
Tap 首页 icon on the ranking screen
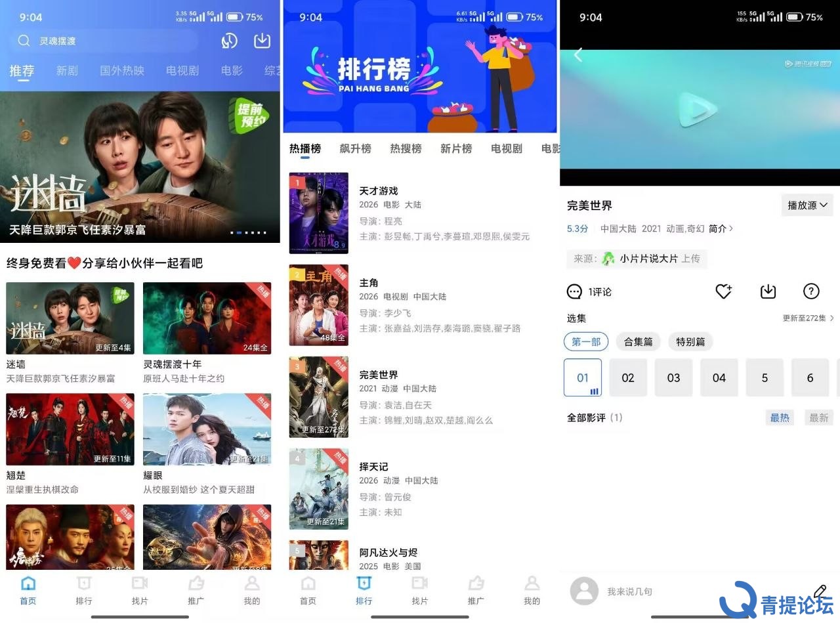(308, 584)
